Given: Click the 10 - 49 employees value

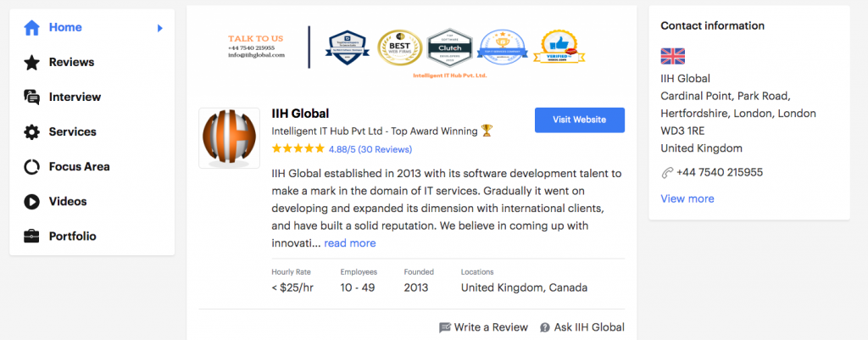Looking at the screenshot, I should (x=359, y=288).
